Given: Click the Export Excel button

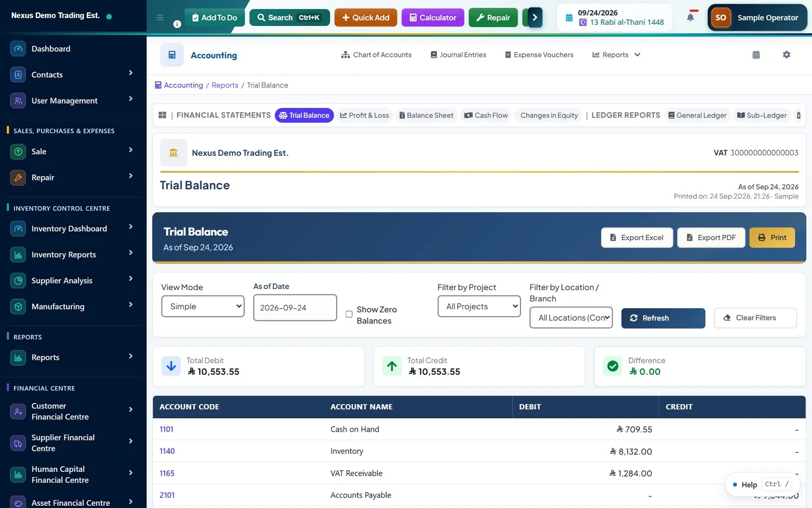Looking at the screenshot, I should click(637, 238).
